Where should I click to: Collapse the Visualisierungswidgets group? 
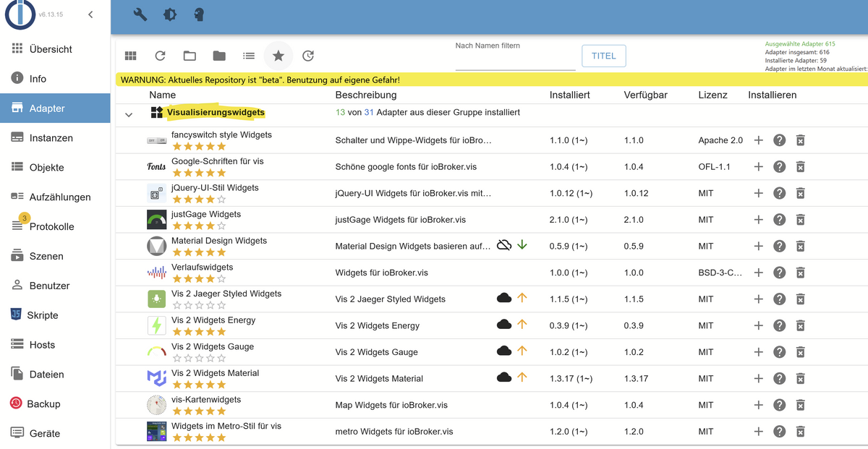[129, 114]
